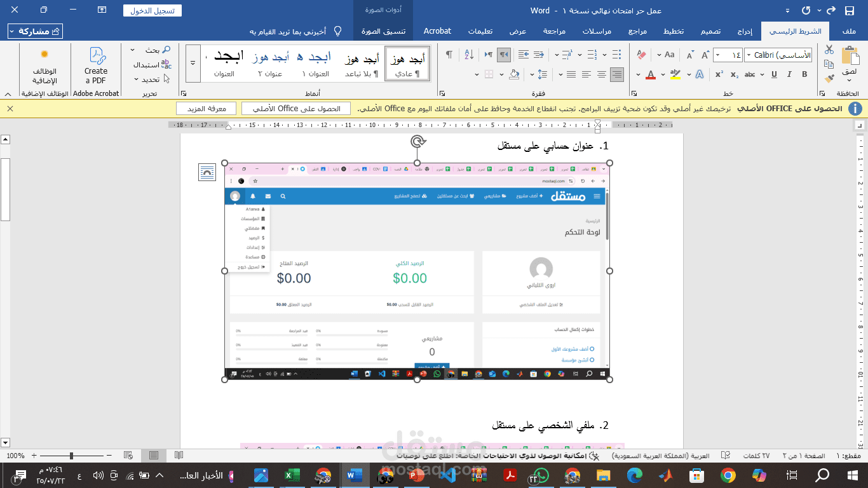The height and width of the screenshot is (488, 868).
Task: Center the paragraph text
Action: tap(601, 75)
